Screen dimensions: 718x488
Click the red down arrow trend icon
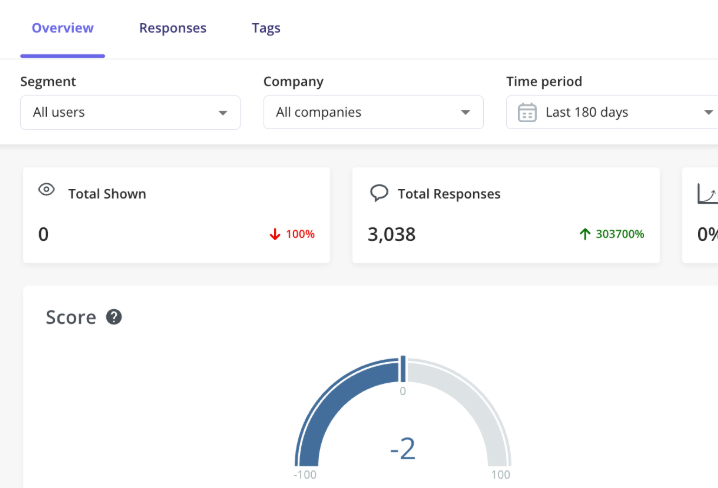tap(274, 234)
